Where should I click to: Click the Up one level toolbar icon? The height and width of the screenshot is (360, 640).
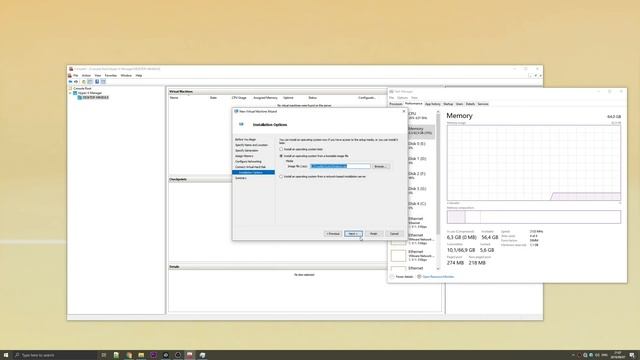click(84, 82)
